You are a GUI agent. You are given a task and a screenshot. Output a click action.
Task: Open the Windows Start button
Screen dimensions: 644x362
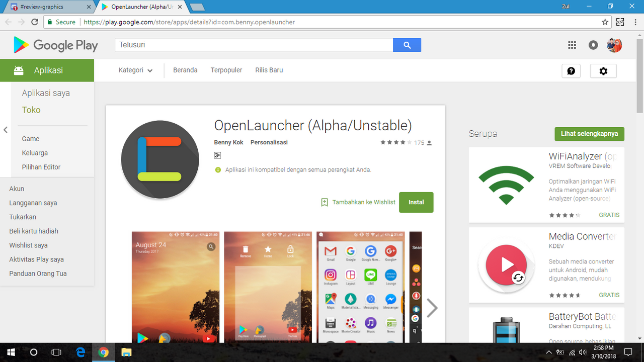[x=11, y=352]
